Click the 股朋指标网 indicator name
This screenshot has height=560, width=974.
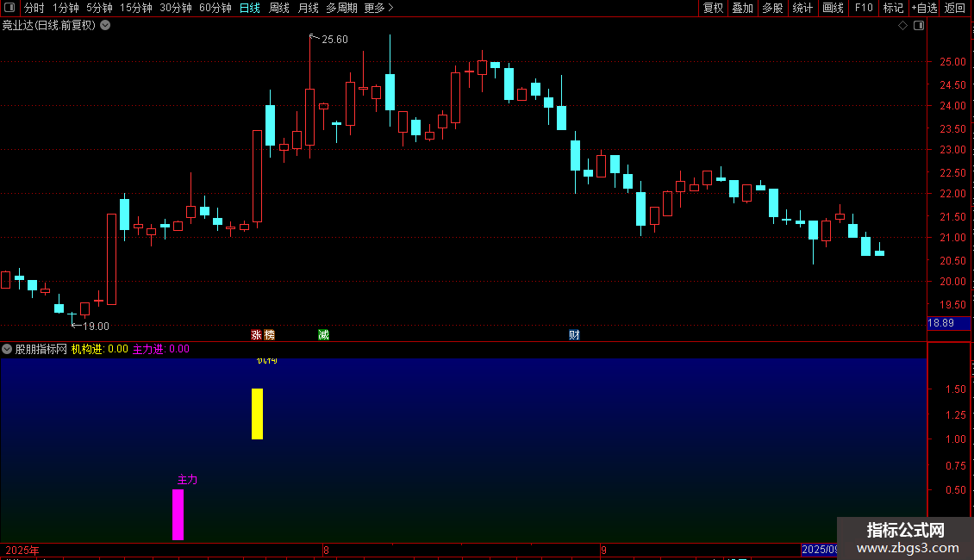click(x=41, y=349)
